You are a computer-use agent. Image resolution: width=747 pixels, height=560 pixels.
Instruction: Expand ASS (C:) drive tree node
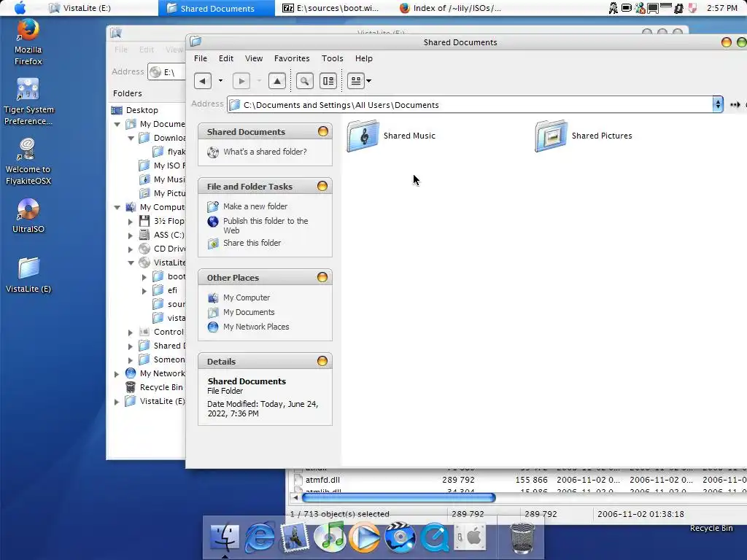(x=131, y=236)
